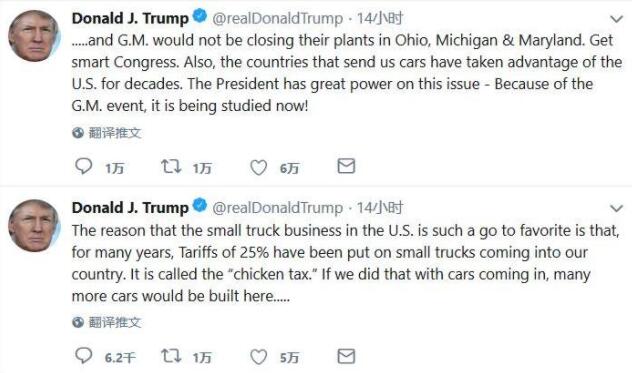Open the profile photo on the second tweet
632x373 pixels.
34,225
